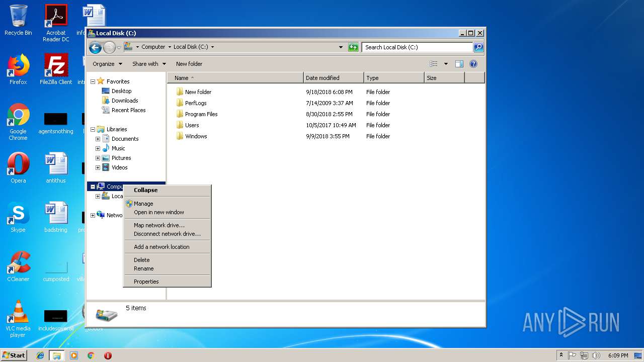Choose Add a network location
Image resolution: width=644 pixels, height=362 pixels.
point(167,247)
